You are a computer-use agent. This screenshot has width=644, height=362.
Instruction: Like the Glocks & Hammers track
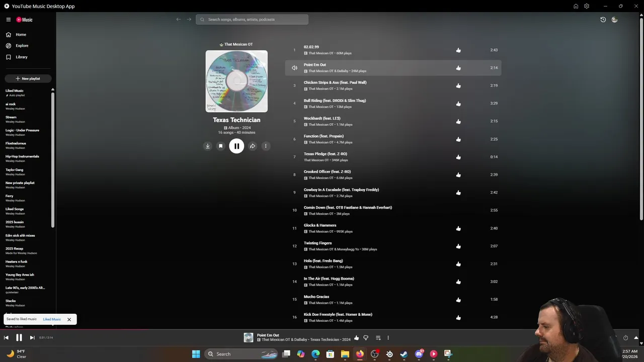[458, 228]
